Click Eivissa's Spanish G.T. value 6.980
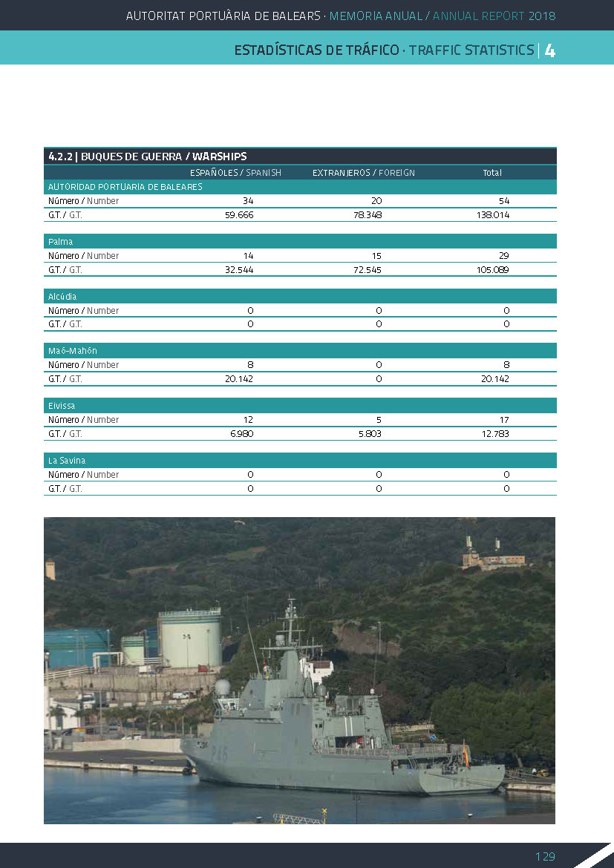Screen dimensions: 614x868 coord(241,434)
